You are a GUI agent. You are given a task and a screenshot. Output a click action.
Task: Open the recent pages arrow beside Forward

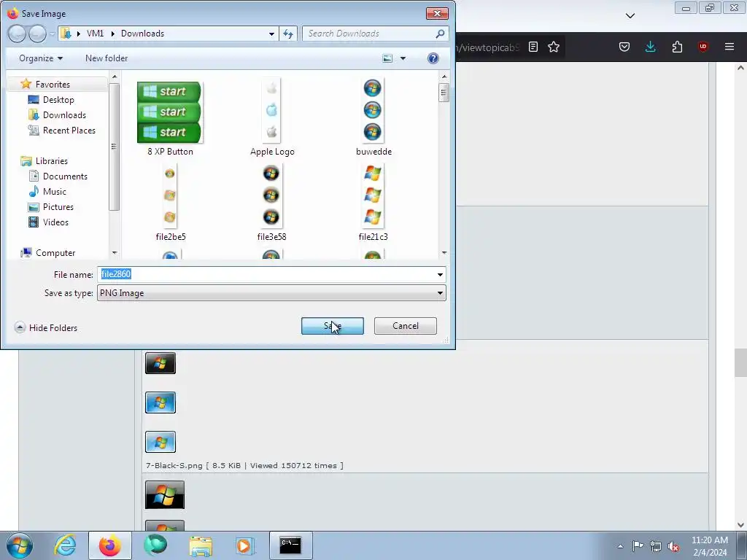coord(52,34)
